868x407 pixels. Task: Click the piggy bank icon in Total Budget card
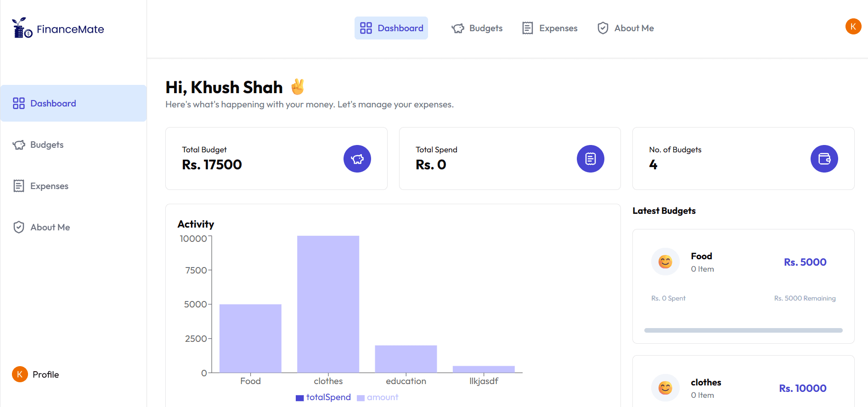(x=357, y=159)
